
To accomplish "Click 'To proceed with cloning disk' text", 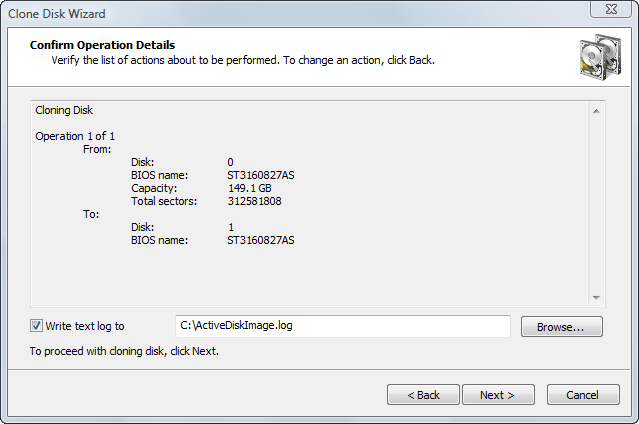I will 124,351.
